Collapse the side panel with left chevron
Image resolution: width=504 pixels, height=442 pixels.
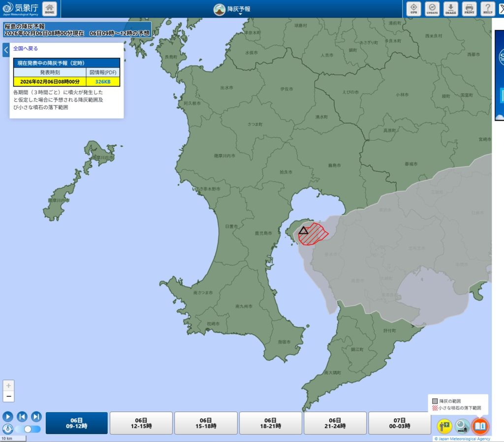pos(6,50)
